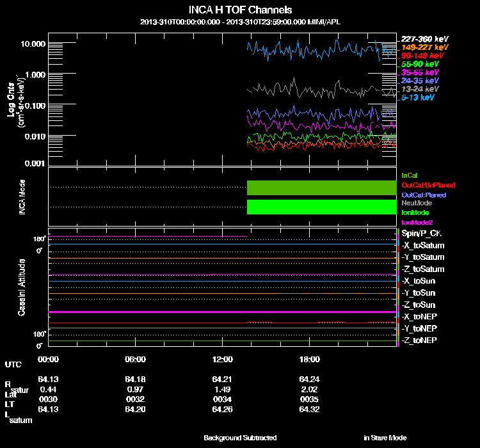
Task: Click the '-Y_toSun' attitude label
Action: click(x=418, y=293)
